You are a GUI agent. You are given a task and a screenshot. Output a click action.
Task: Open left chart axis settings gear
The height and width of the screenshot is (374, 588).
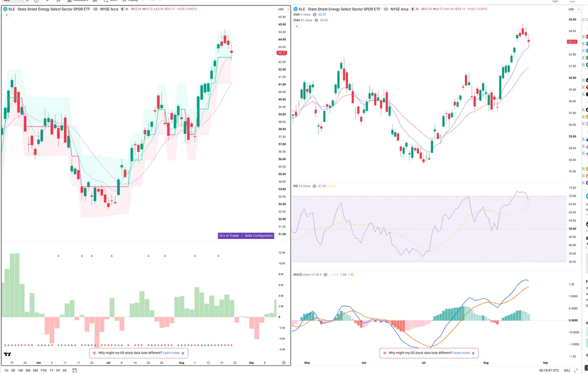point(284,362)
